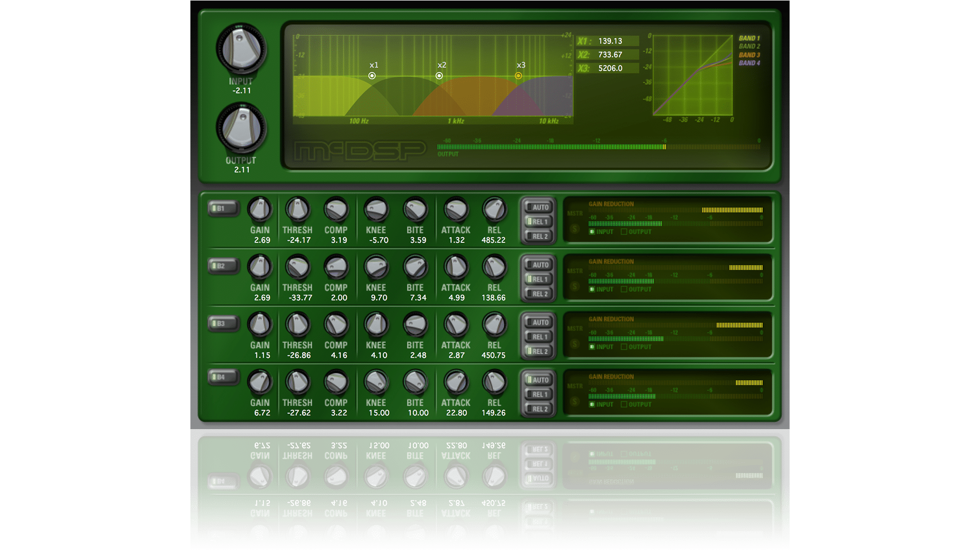Enable OUTPUT metering checkbox on Band 4
Viewport: 980px width, 551px height.
tap(624, 404)
